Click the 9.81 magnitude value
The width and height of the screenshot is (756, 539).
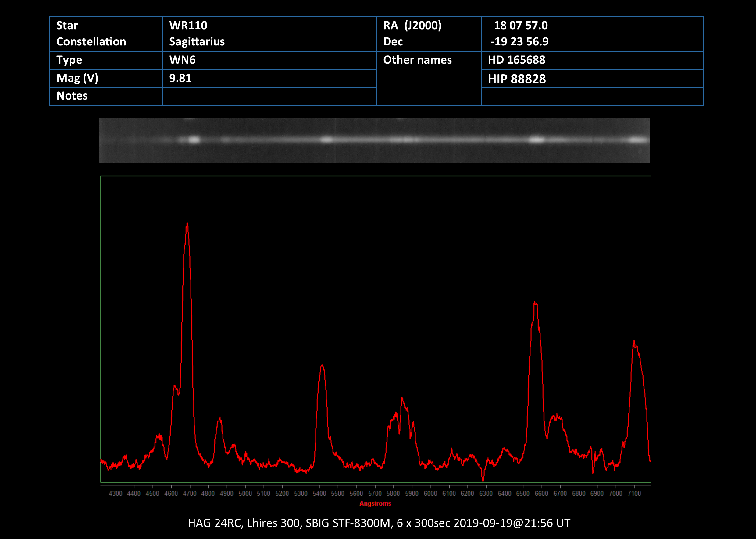click(180, 78)
